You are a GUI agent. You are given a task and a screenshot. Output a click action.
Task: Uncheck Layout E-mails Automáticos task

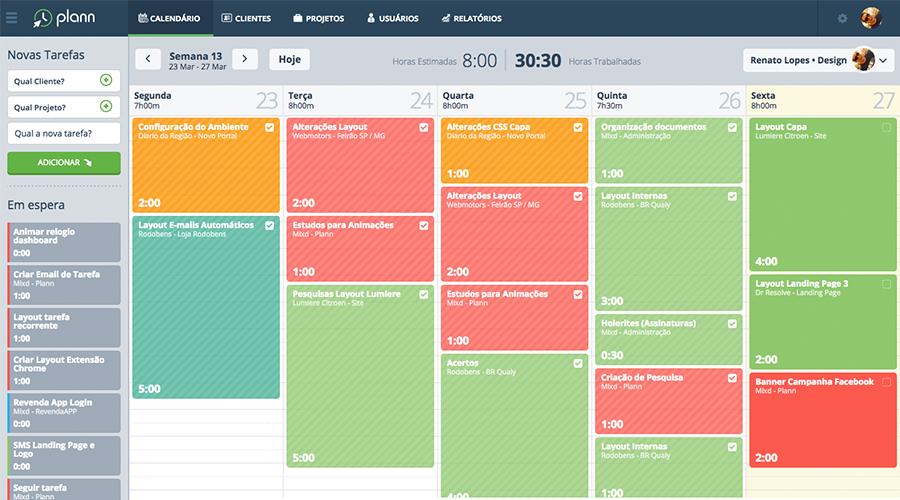pos(269,226)
